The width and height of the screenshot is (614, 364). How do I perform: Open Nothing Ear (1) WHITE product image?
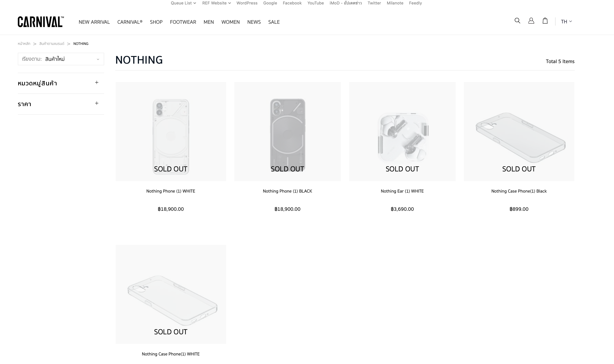pos(402,132)
